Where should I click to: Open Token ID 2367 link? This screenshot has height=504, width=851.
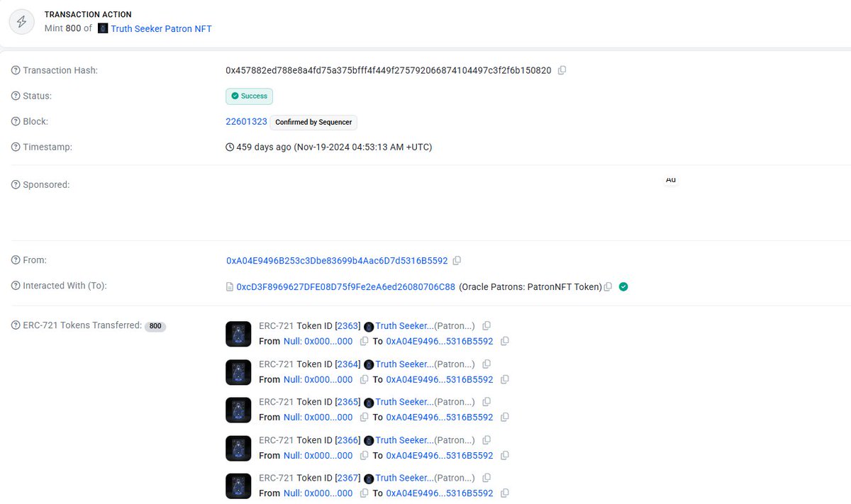347,478
